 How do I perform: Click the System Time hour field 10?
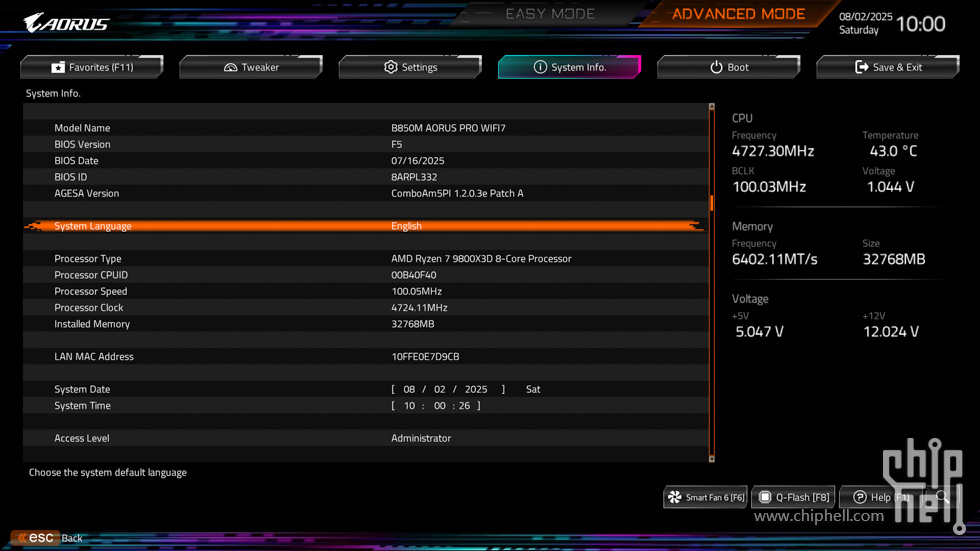click(x=409, y=405)
